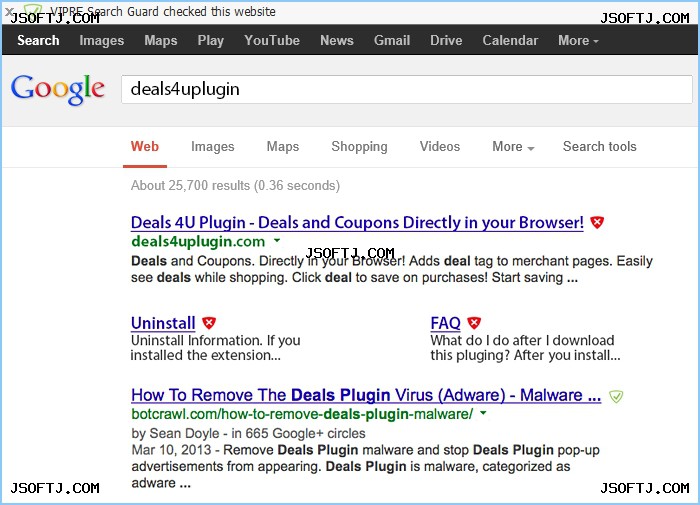700x505 pixels.
Task: Open Search tools options
Action: (600, 146)
